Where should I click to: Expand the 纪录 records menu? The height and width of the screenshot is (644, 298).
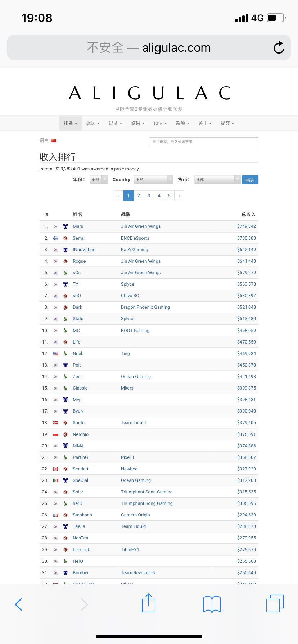pos(116,123)
